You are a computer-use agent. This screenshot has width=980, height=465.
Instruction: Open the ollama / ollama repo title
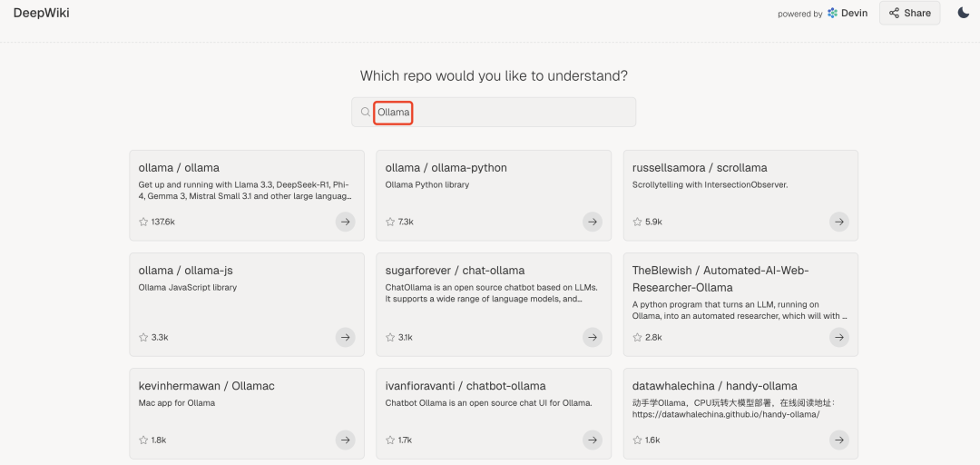[179, 168]
